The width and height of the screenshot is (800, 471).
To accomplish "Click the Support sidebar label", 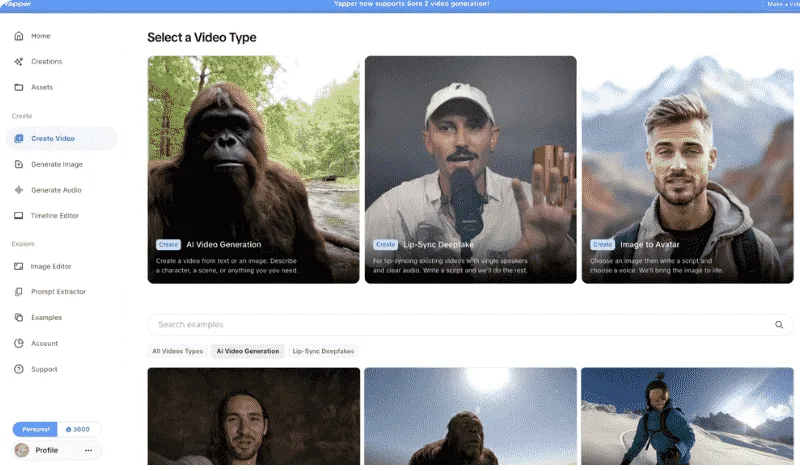I will [44, 369].
